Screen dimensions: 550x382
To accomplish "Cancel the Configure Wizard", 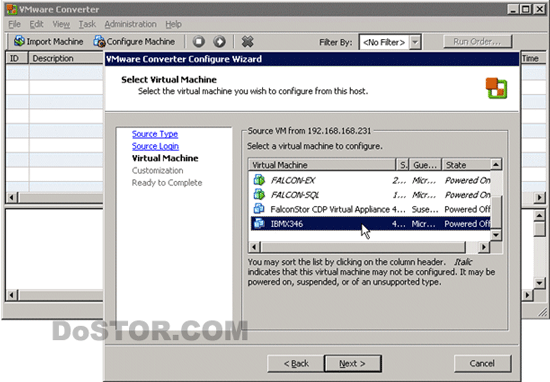I will [482, 363].
